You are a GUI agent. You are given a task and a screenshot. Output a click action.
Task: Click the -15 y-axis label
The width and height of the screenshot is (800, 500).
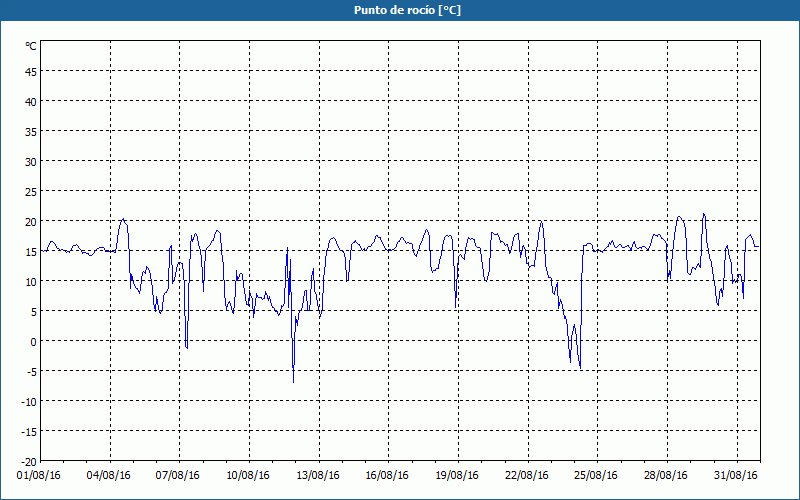click(x=29, y=432)
